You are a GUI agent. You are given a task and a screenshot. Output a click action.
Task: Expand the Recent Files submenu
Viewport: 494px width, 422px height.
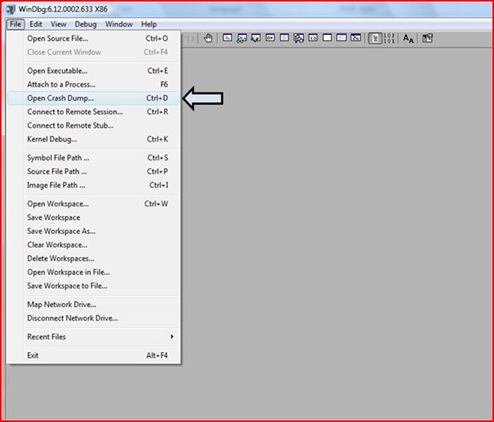pyautogui.click(x=93, y=337)
